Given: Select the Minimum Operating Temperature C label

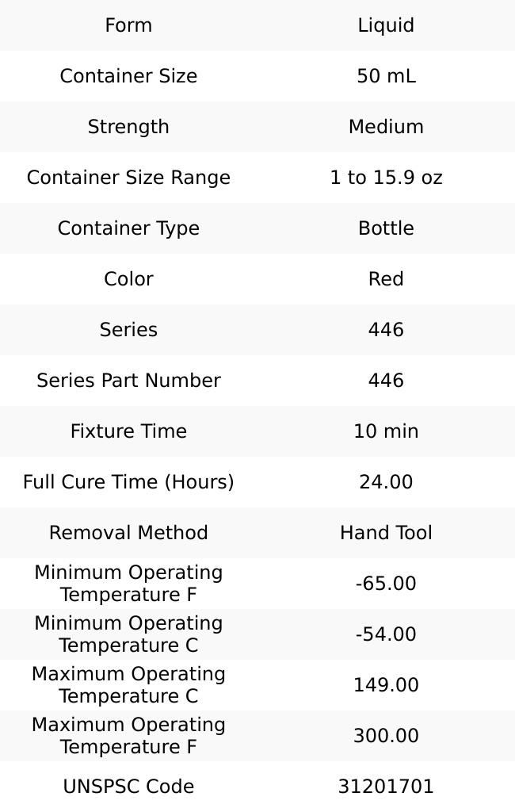Looking at the screenshot, I should coord(128,634).
